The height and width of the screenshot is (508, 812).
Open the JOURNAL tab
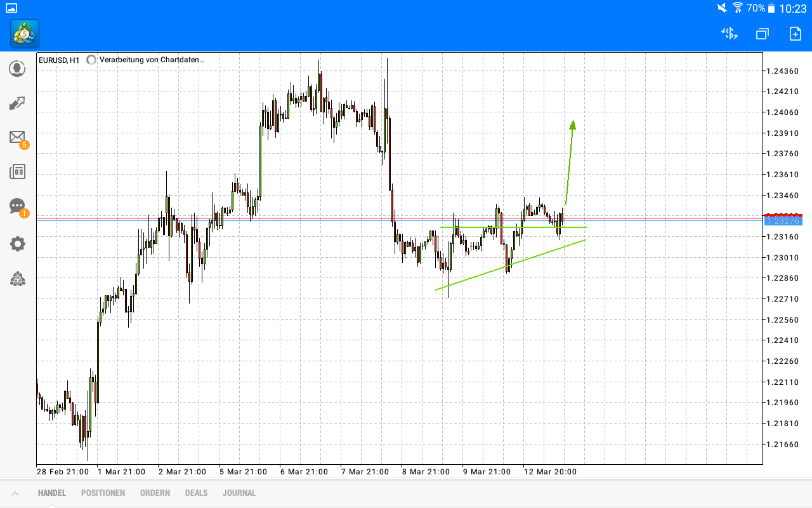(239, 492)
